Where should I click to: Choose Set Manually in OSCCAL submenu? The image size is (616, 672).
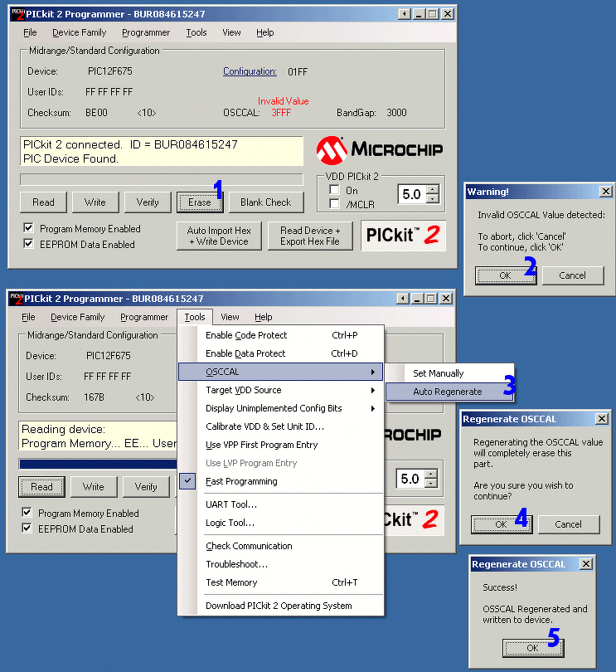[x=449, y=373]
